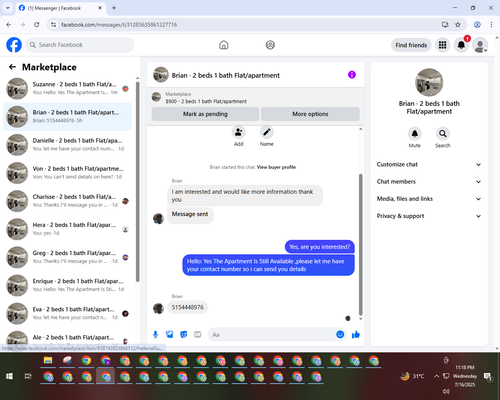This screenshot has width=500, height=400.
Task: Expand Media, files and links section
Action: click(429, 199)
